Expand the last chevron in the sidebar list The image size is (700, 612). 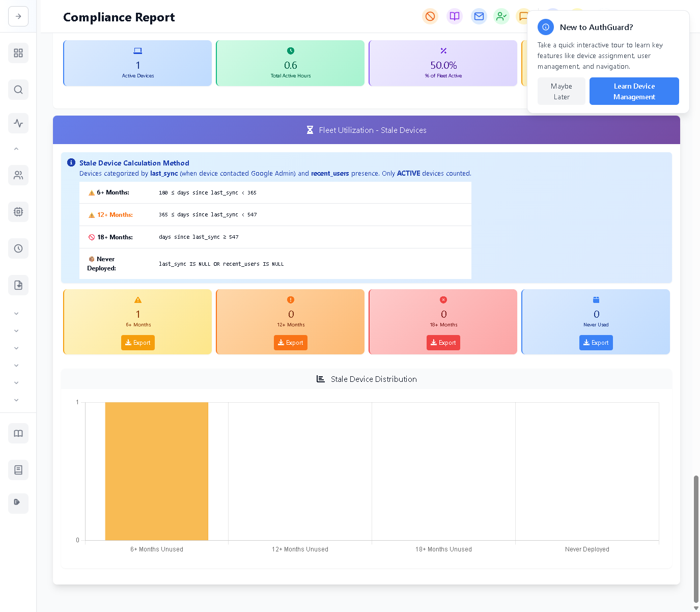click(x=16, y=400)
